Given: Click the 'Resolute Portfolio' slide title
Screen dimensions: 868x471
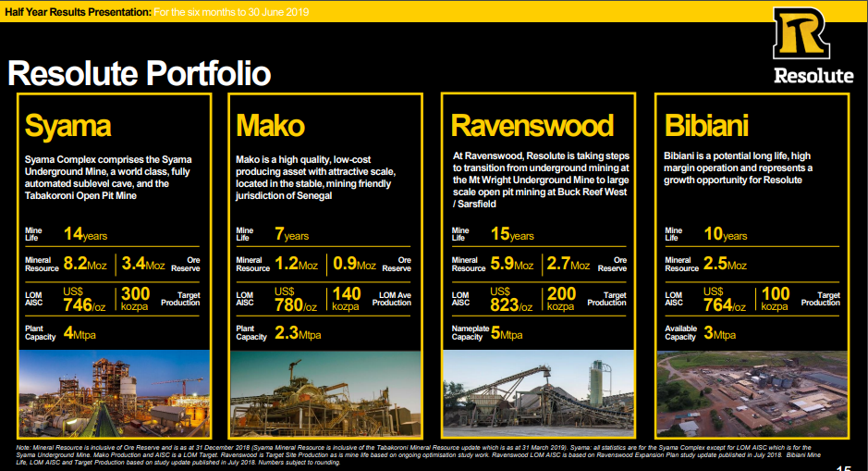Looking at the screenshot, I should pos(140,73).
